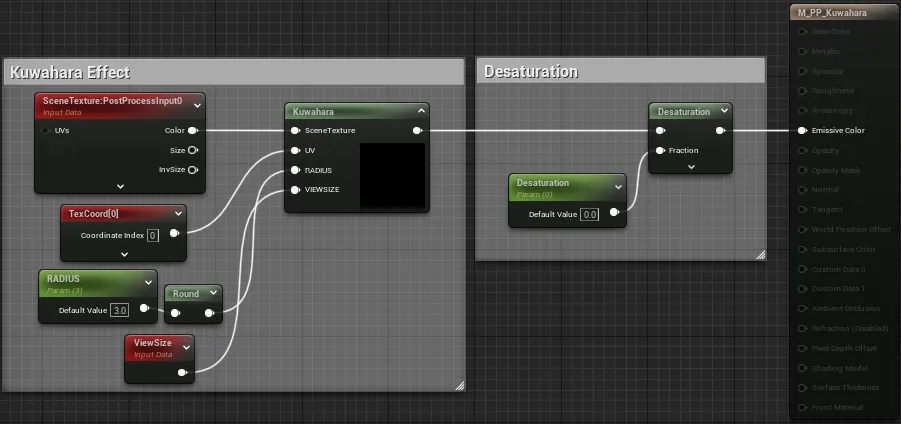Viewport: 901px width, 424px height.
Task: Click Kuwahara Effect comment resize handle
Action: (x=460, y=386)
